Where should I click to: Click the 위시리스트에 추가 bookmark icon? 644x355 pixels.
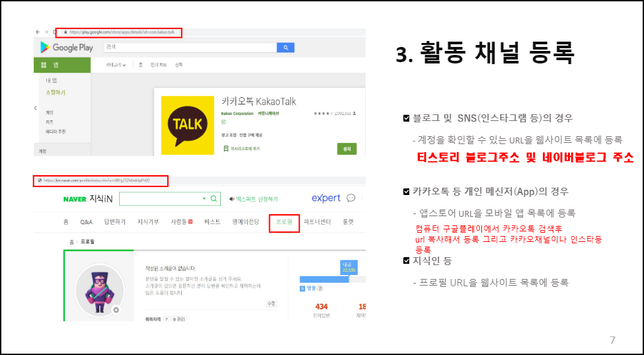coord(225,148)
